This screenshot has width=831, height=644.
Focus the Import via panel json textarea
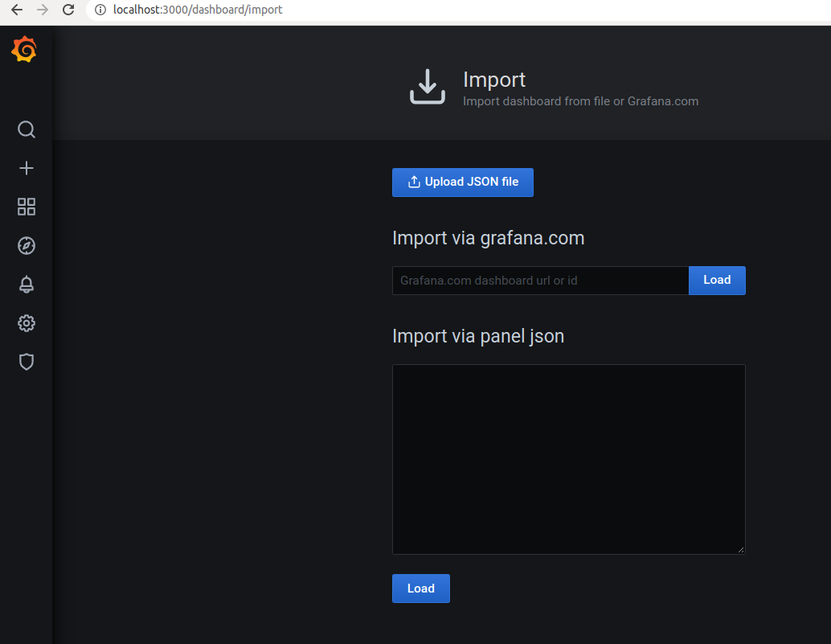coord(569,459)
